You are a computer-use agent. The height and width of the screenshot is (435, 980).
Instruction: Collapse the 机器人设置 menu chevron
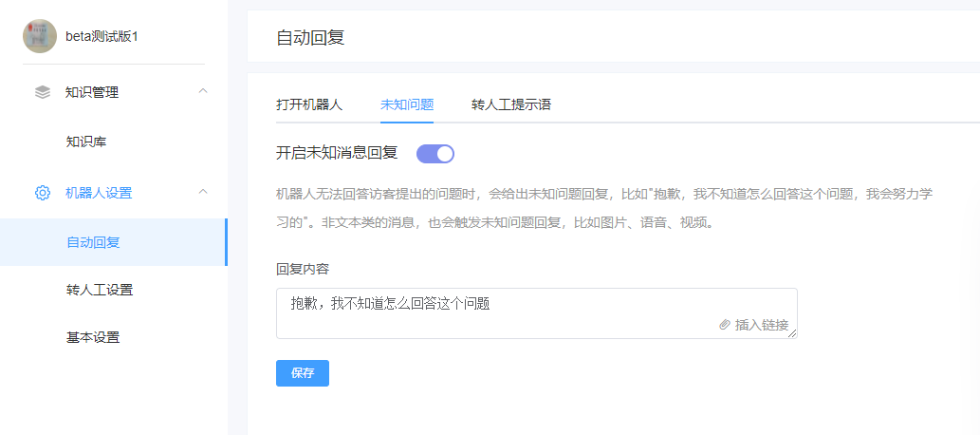click(x=202, y=192)
